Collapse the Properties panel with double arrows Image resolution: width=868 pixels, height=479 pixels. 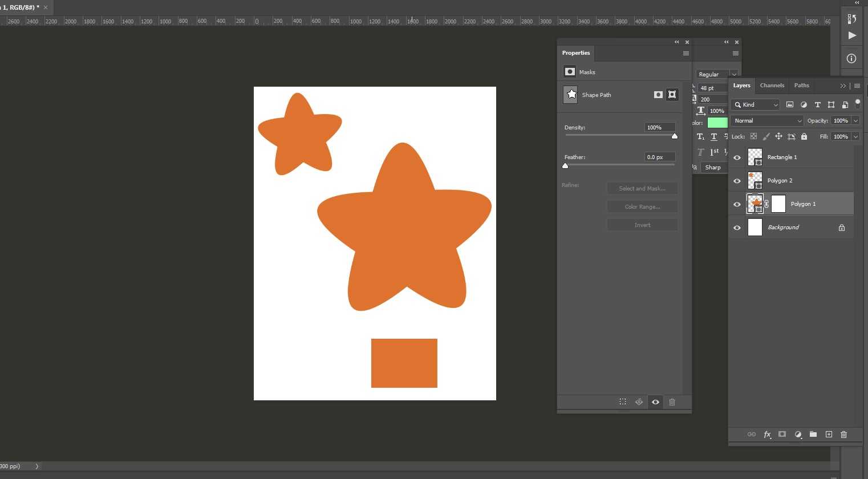[x=677, y=42]
